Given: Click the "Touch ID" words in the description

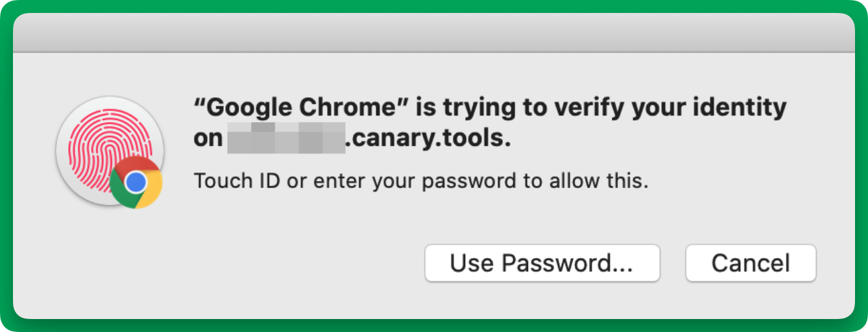Looking at the screenshot, I should (x=237, y=180).
